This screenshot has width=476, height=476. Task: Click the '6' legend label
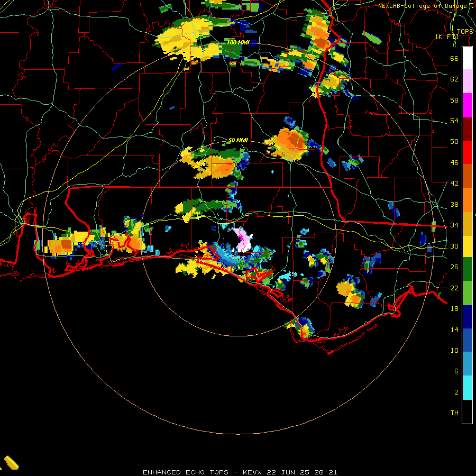(456, 371)
